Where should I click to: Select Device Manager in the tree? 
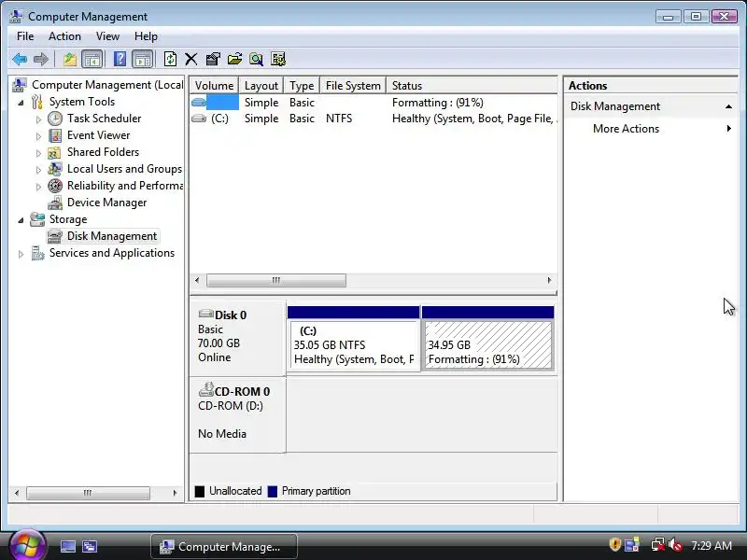point(106,203)
